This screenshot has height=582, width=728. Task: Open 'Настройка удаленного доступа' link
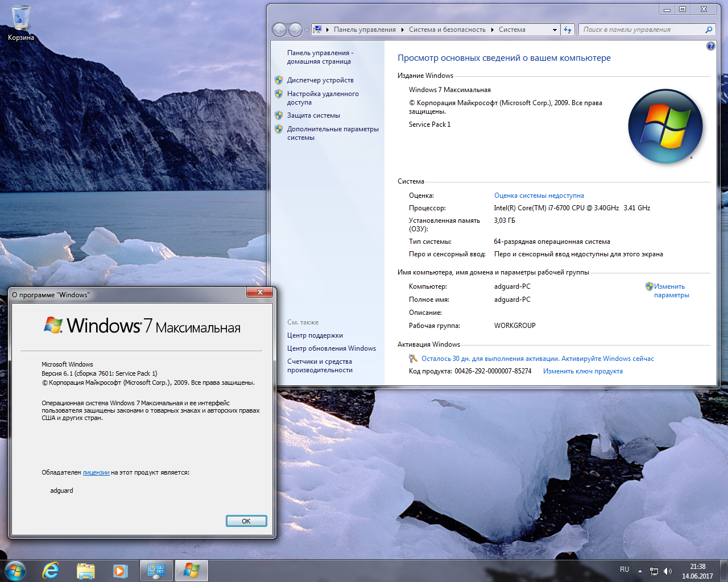pyautogui.click(x=322, y=98)
